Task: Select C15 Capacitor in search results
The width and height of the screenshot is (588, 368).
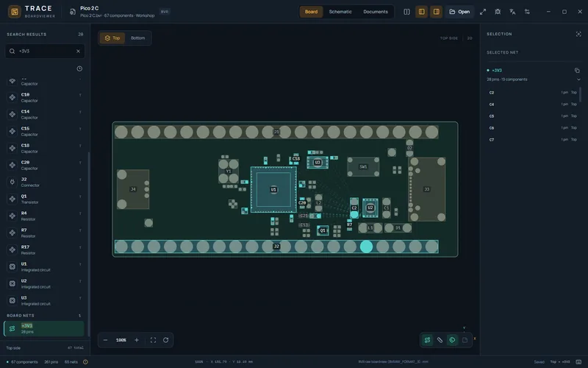Action: (x=45, y=131)
